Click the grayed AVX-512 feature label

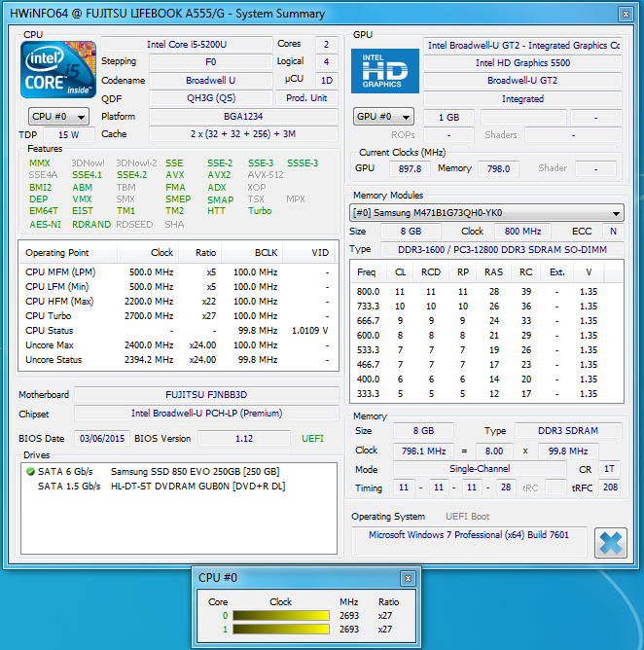point(266,175)
